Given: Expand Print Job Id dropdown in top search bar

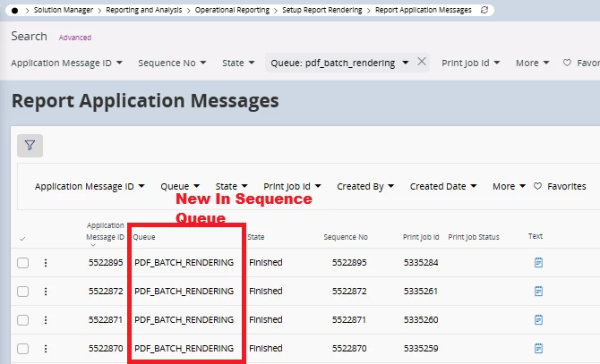Looking at the screenshot, I should tap(471, 63).
